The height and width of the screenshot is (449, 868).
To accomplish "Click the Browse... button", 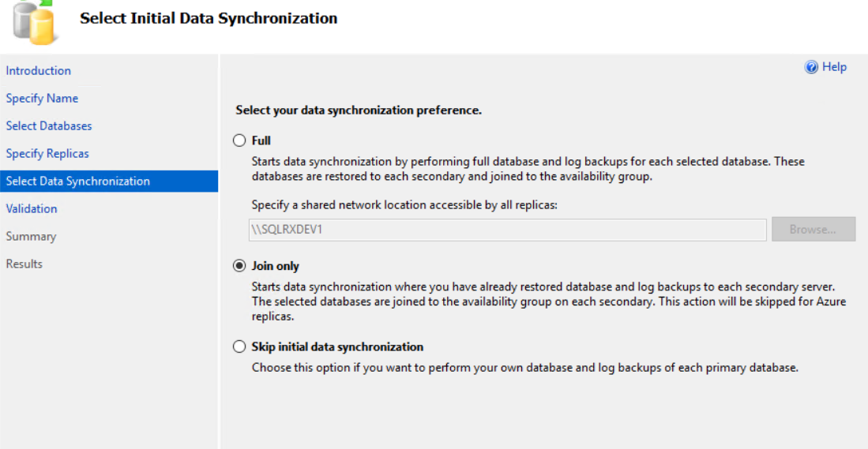I will [x=814, y=230].
